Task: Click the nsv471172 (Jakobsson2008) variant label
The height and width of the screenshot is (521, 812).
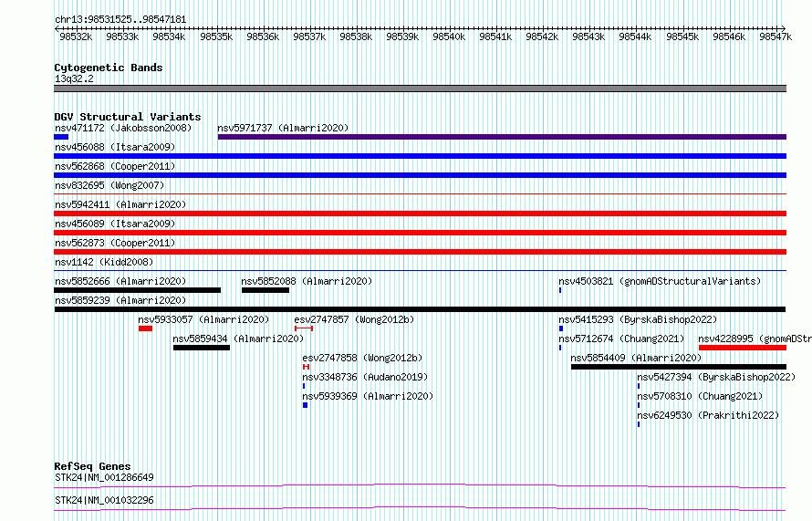Action: click(x=123, y=128)
